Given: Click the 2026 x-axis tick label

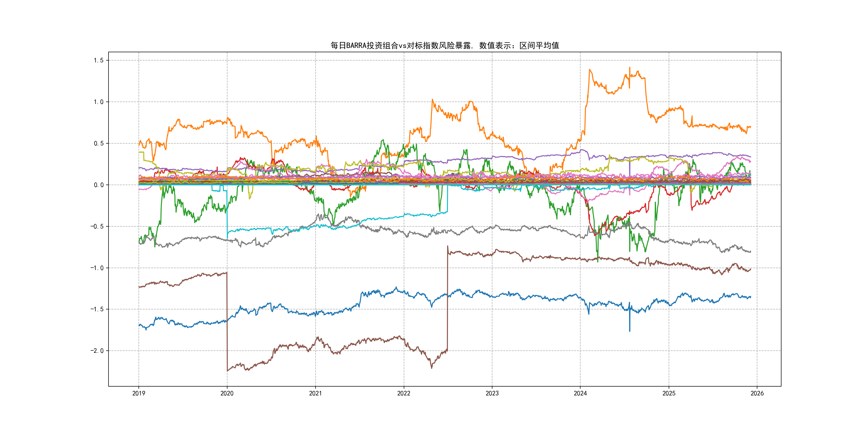Looking at the screenshot, I should click(757, 393).
